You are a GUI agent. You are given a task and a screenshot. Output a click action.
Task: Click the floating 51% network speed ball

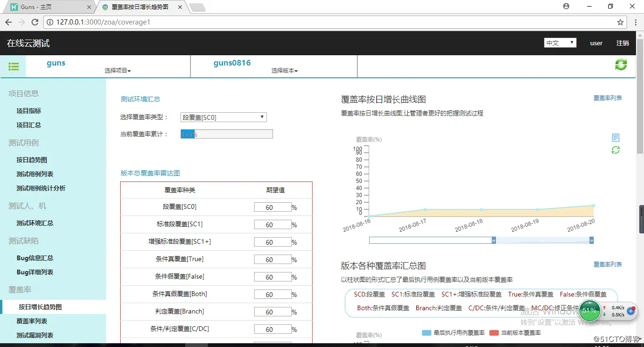pos(590,310)
